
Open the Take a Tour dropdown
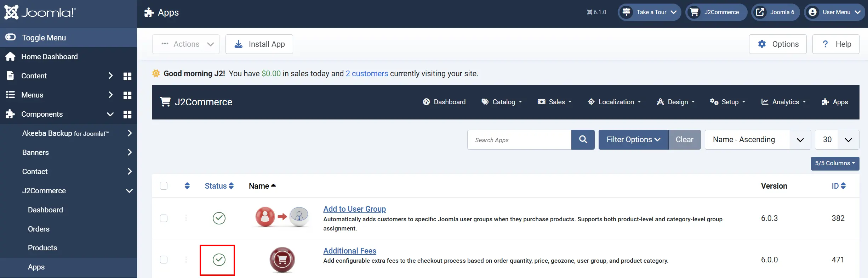pos(649,12)
